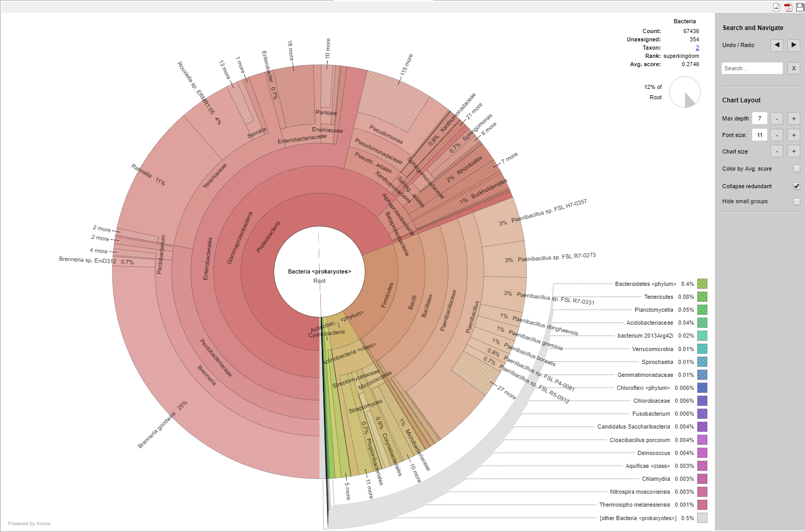Click the save floppy disk icon
805x532 pixels.
pos(799,7)
